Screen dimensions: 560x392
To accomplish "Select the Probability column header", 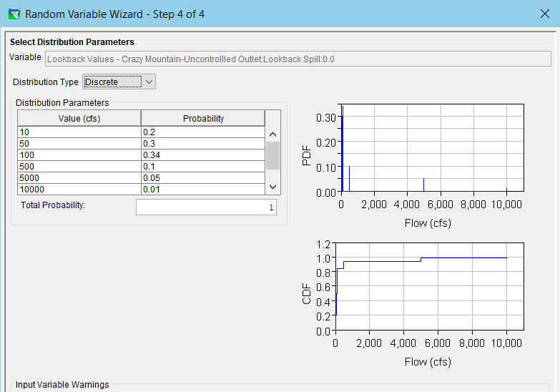I will pyautogui.click(x=203, y=119).
